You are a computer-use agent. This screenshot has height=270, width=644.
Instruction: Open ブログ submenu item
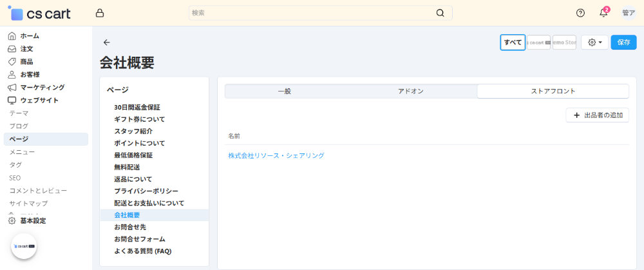19,126
